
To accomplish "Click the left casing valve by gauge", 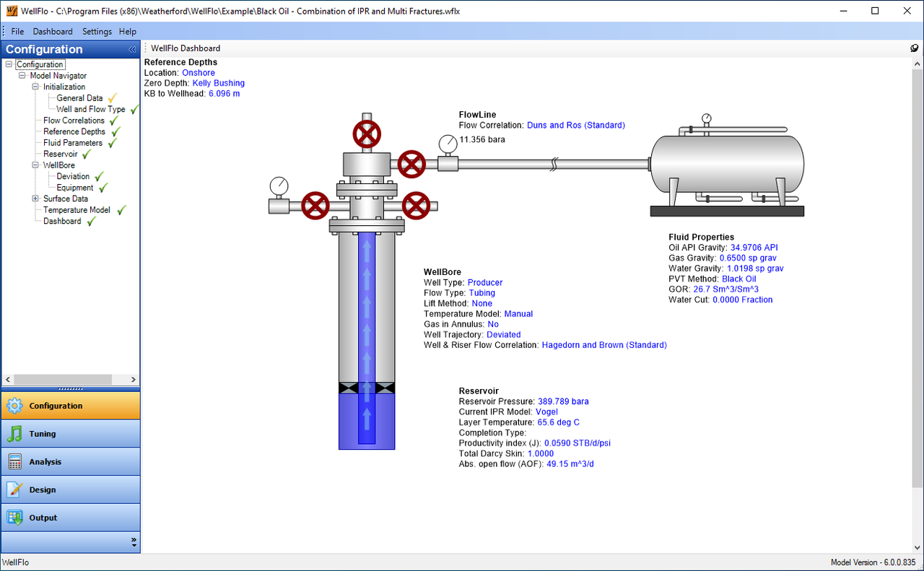I will pyautogui.click(x=315, y=206).
